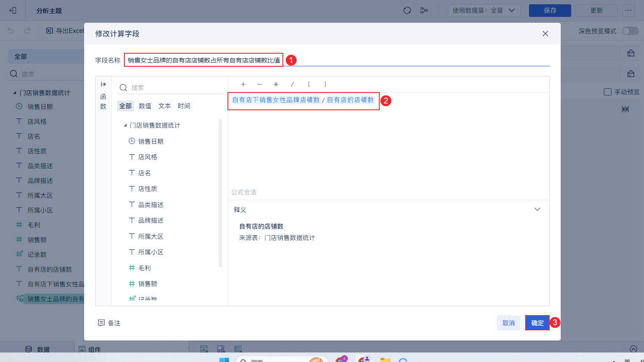Collapse 门店销售数据统计 in the background left panel
This screenshot has height=362, width=644.
click(x=15, y=93)
